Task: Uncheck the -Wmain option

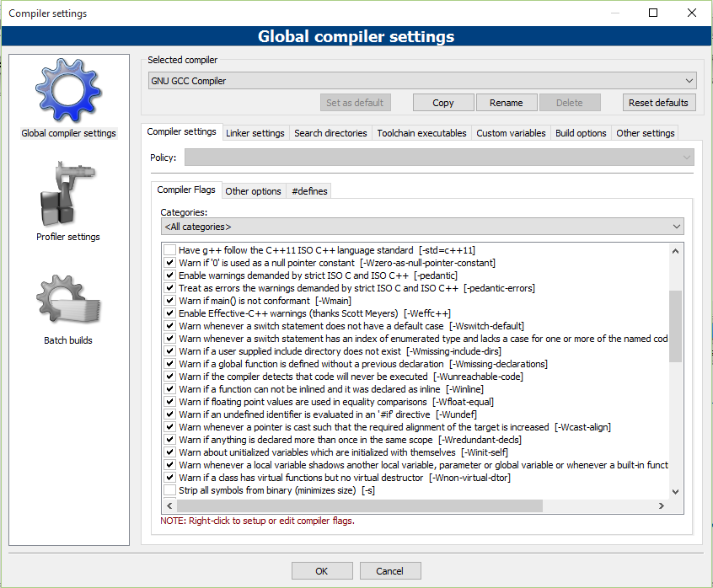Action: [x=169, y=301]
